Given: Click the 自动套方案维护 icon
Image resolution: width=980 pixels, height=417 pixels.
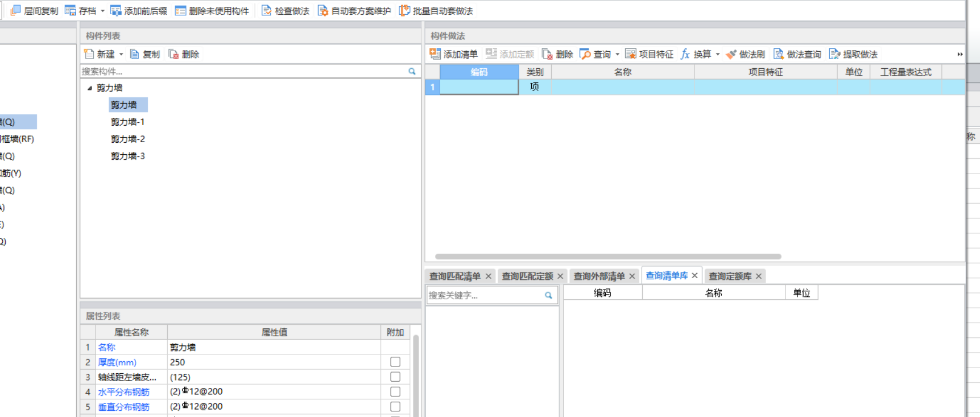Looking at the screenshot, I should pyautogui.click(x=322, y=10).
